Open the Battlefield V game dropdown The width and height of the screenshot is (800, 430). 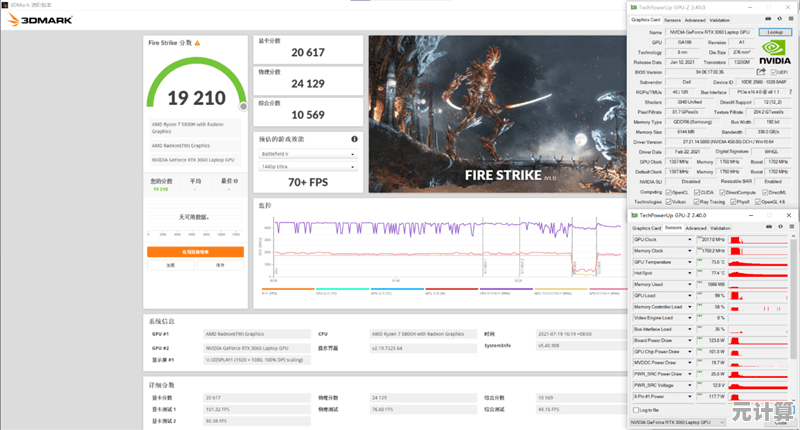pyautogui.click(x=308, y=154)
